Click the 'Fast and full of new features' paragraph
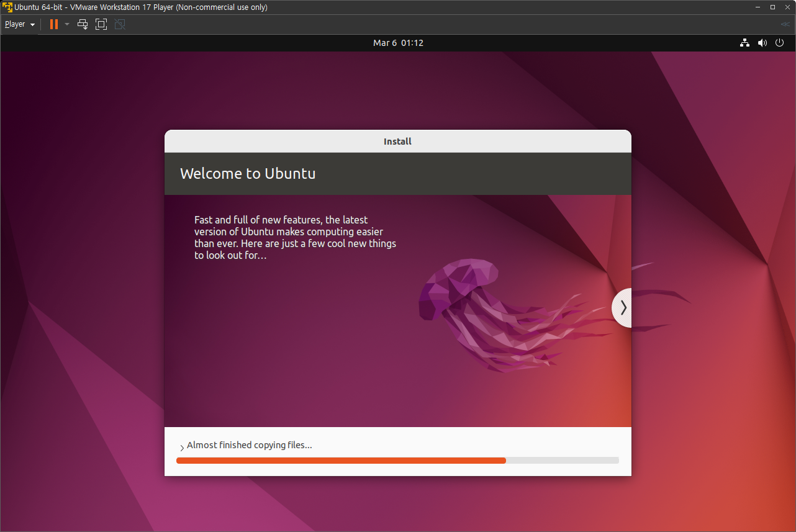 pyautogui.click(x=295, y=238)
